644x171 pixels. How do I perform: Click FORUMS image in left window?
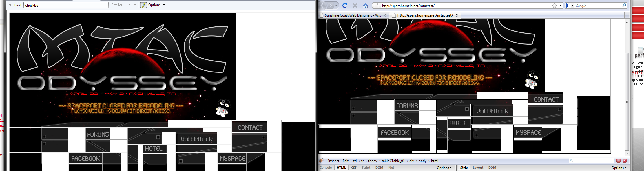pyautogui.click(x=98, y=134)
